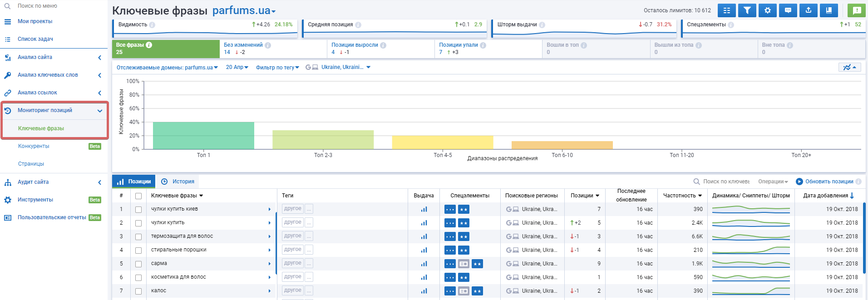Open the comments speech bubble button
The width and height of the screenshot is (868, 300).
(x=788, y=10)
